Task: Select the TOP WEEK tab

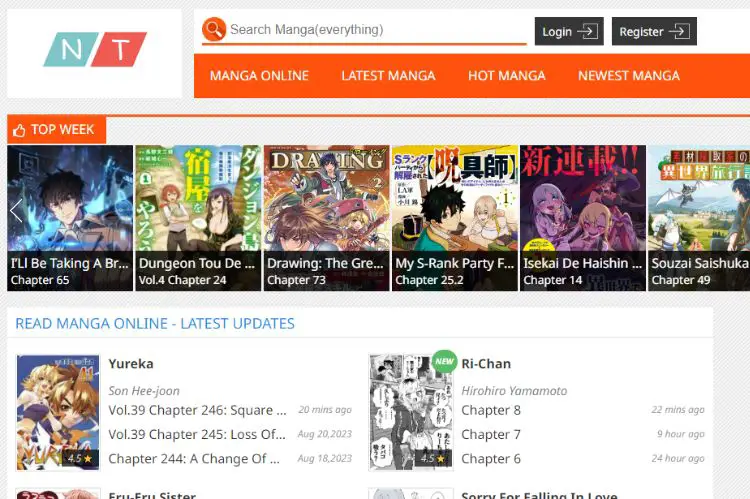Action: pyautogui.click(x=56, y=130)
